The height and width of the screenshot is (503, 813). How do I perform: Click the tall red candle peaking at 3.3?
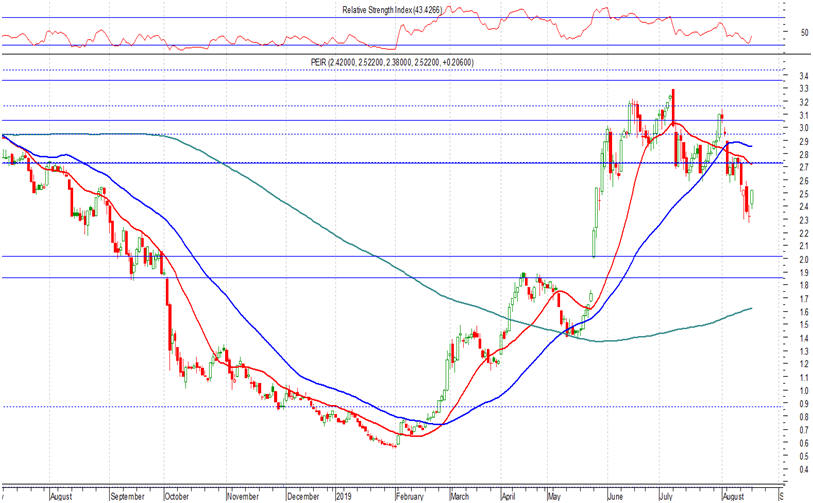pos(673,110)
